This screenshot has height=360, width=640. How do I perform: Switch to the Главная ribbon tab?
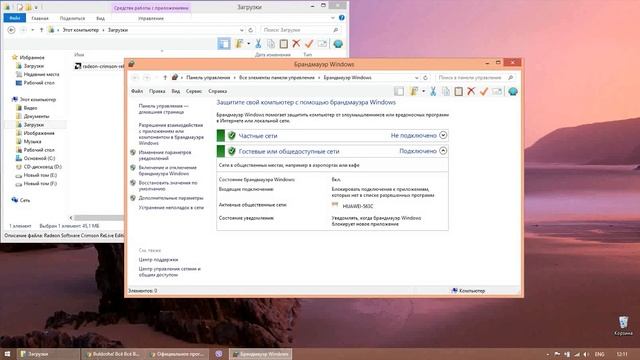40,18
